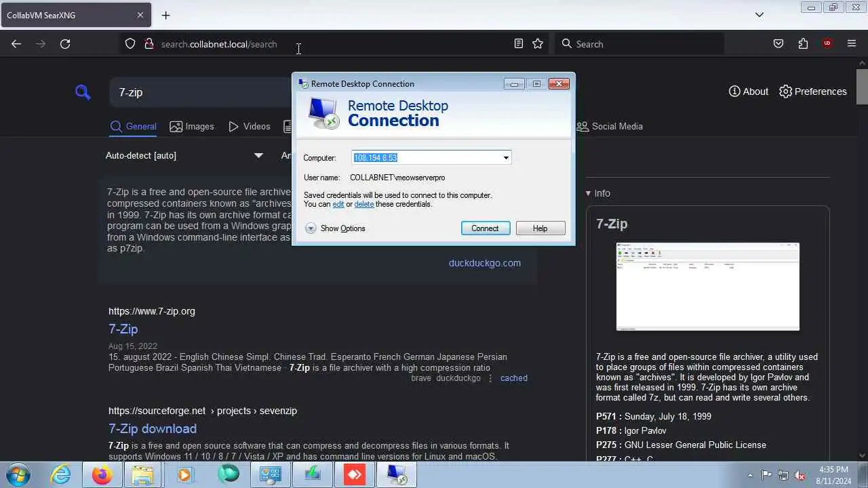Click the https://www.7-zip.org URL text
Viewport: 868px width, 488px height.
pyautogui.click(x=152, y=311)
